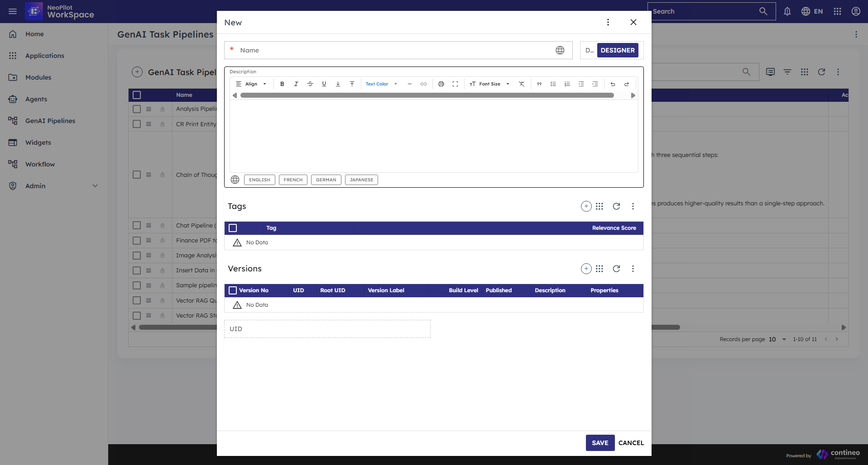Click the Save button

tap(600, 443)
